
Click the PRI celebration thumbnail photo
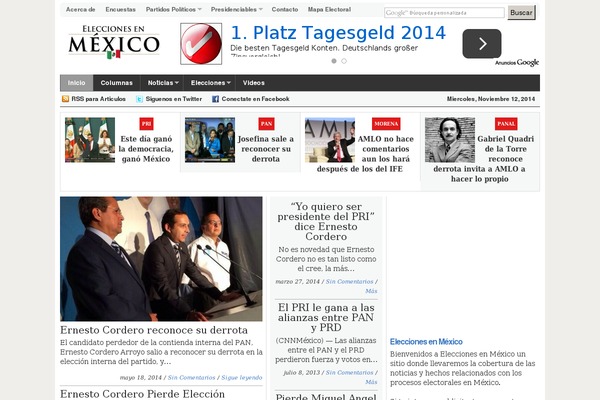(x=90, y=140)
